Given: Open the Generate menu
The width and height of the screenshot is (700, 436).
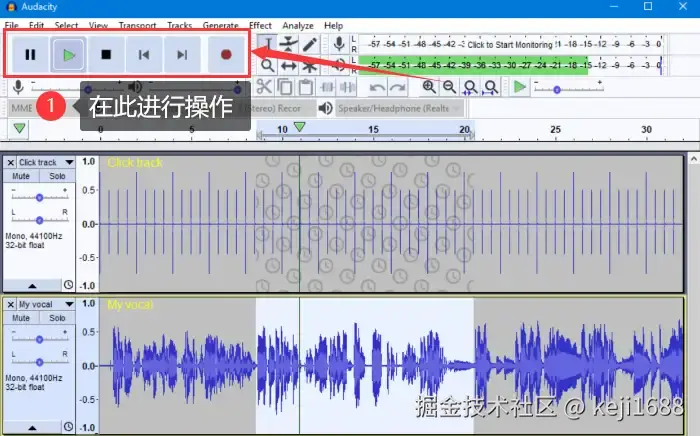Looking at the screenshot, I should [x=221, y=25].
